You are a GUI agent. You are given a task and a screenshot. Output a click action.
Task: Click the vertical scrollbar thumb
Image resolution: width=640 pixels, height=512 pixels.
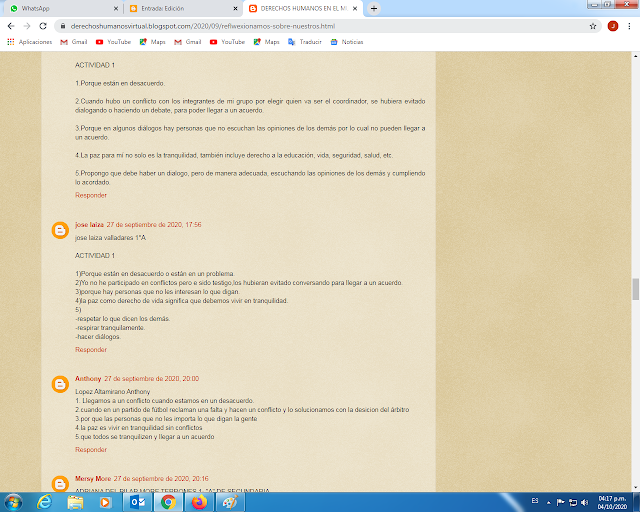[x=636, y=289]
